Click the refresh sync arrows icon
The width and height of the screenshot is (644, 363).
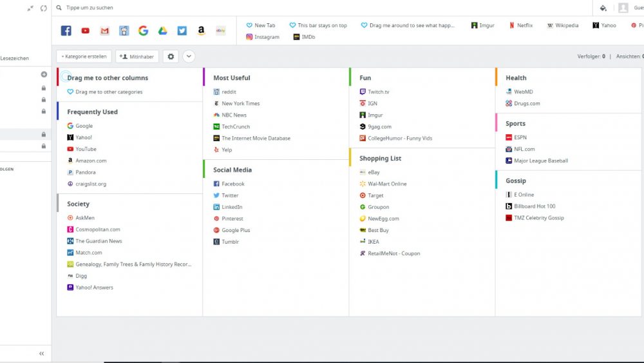[43, 8]
